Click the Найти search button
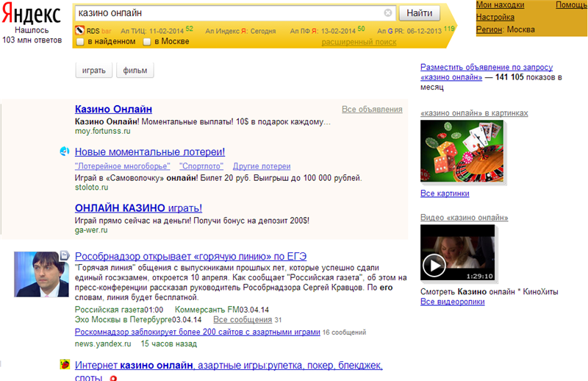Image resolution: width=588 pixels, height=381 pixels. coord(419,13)
